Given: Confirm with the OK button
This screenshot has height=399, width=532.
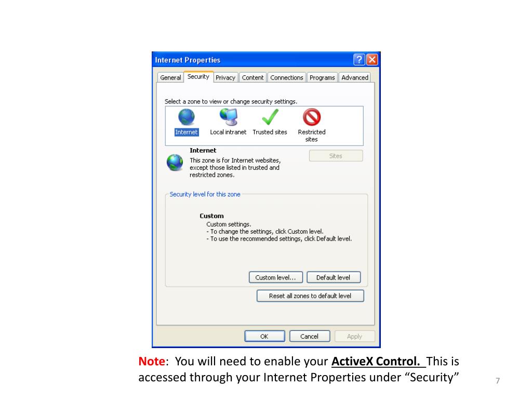Looking at the screenshot, I should click(264, 336).
